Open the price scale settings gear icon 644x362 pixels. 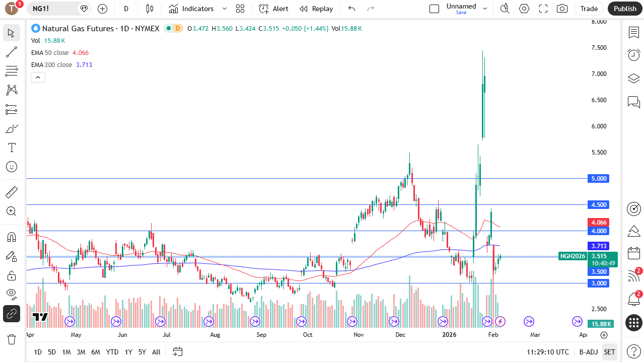(x=604, y=335)
